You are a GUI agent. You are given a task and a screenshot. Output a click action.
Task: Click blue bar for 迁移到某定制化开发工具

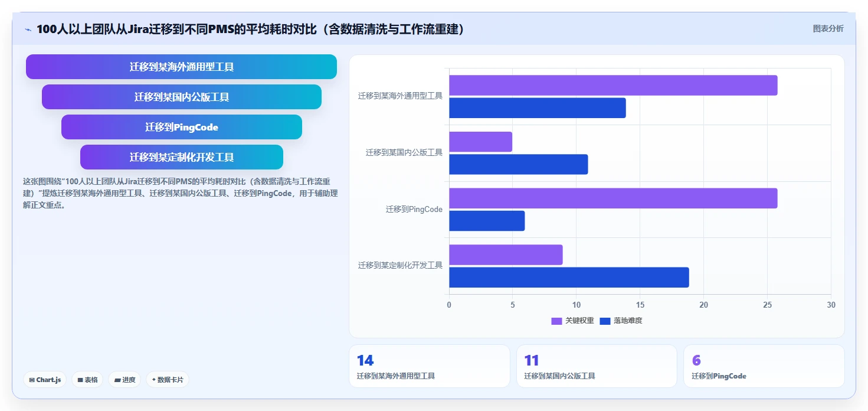click(x=569, y=278)
